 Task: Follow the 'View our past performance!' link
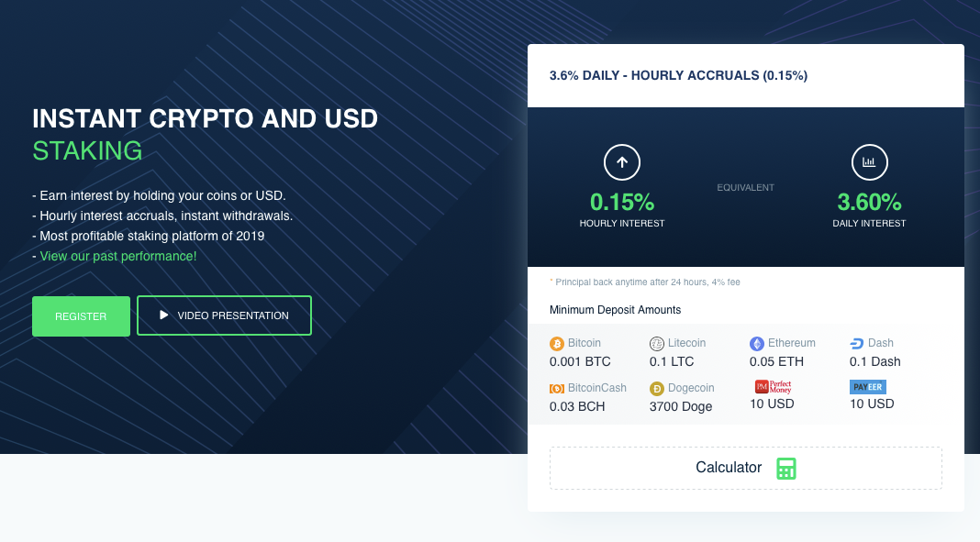(x=118, y=256)
